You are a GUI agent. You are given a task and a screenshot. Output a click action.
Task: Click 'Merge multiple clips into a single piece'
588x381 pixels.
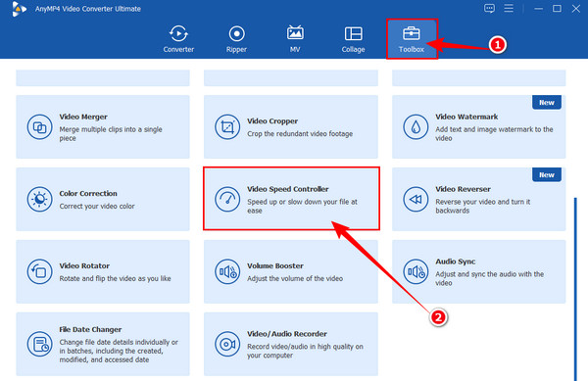pyautogui.click(x=111, y=134)
